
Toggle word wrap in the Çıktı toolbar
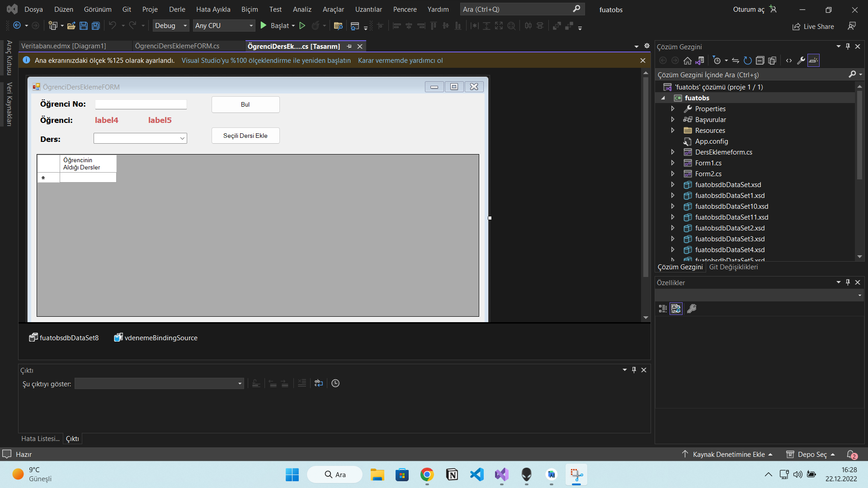coord(319,383)
